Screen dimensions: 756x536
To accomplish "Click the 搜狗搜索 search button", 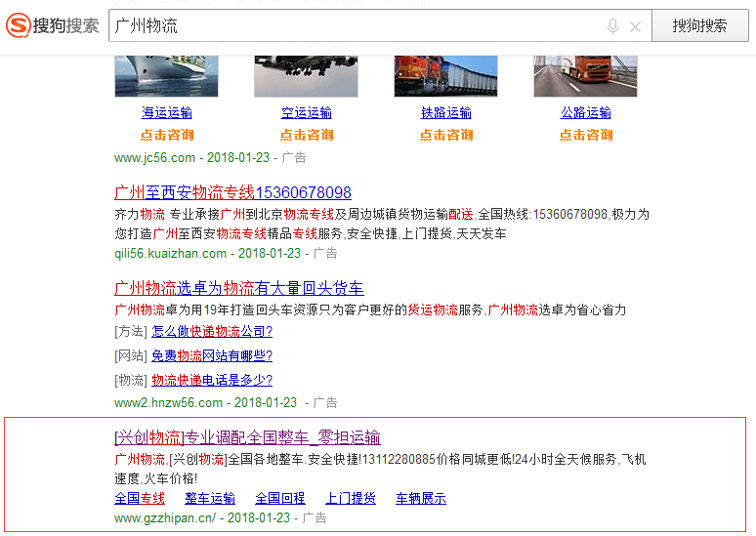I will click(699, 26).
